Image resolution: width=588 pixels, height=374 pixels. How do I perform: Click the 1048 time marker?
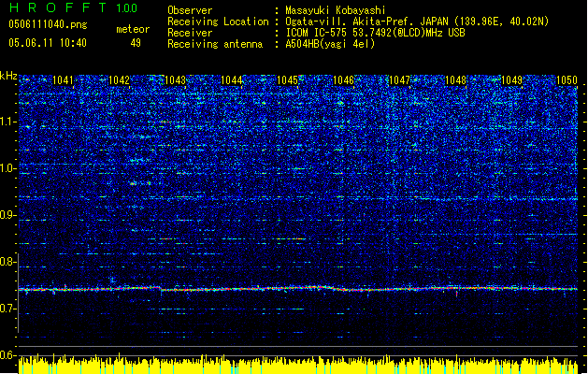tap(455, 80)
